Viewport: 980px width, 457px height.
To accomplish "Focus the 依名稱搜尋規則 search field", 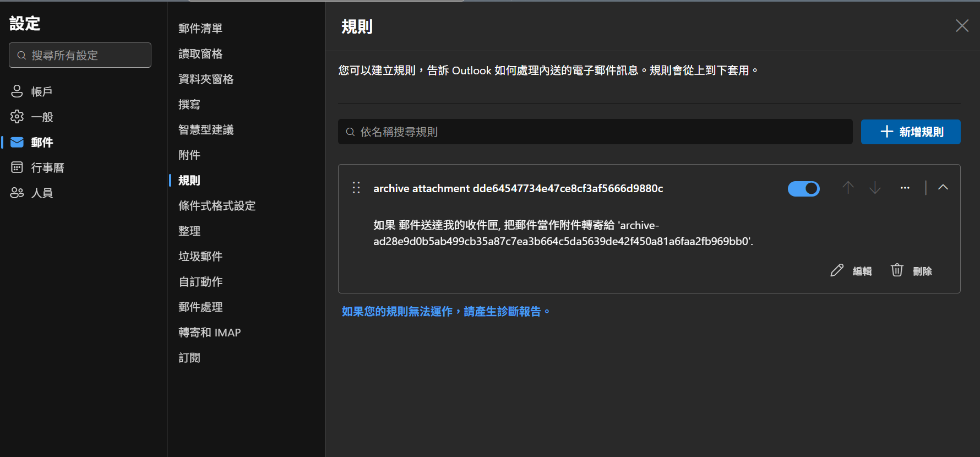I will coord(595,132).
